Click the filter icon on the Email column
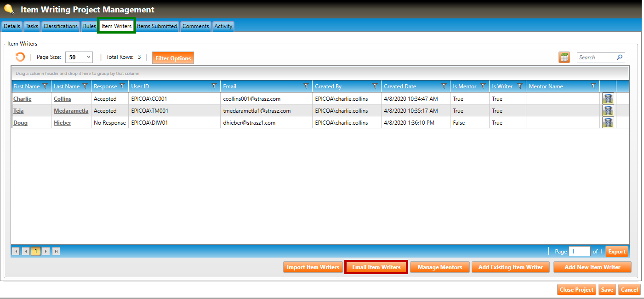Image resolution: width=644 pixels, height=299 pixels. (x=306, y=86)
